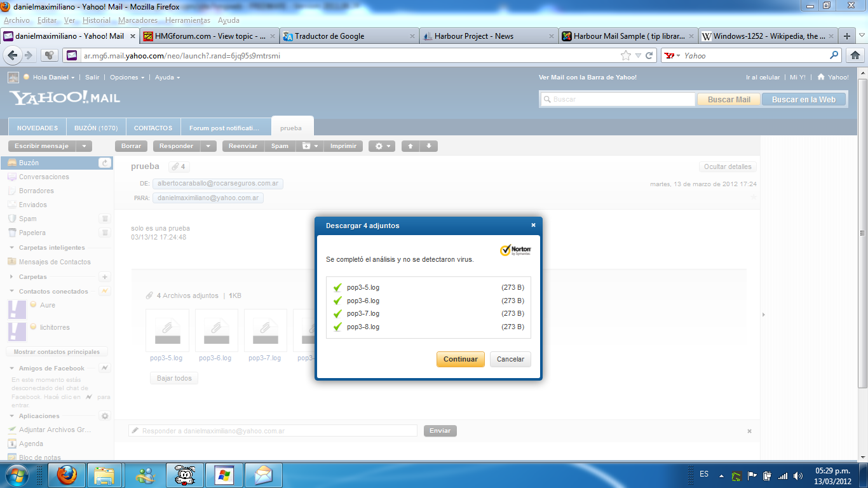Close the Descargar 4 adjuntos dialog
Viewport: 868px width, 488px height.
point(533,225)
